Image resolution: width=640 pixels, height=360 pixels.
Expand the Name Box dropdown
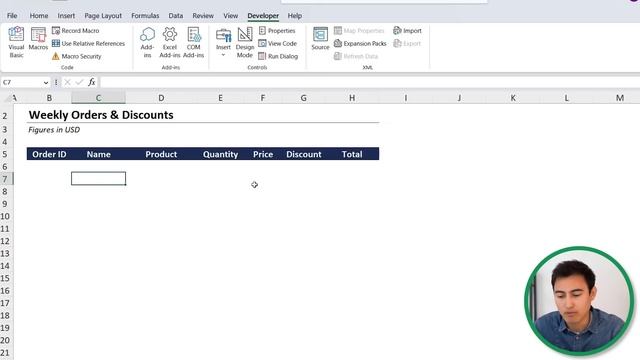(46, 82)
